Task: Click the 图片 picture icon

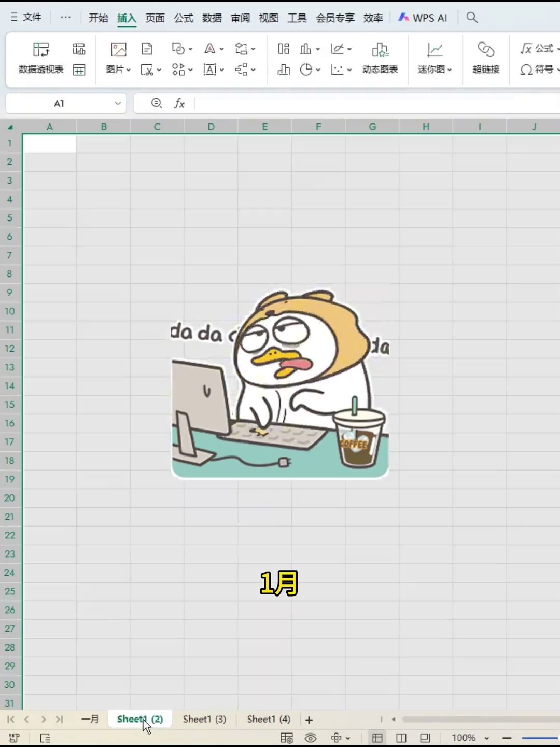Action: coord(119,49)
